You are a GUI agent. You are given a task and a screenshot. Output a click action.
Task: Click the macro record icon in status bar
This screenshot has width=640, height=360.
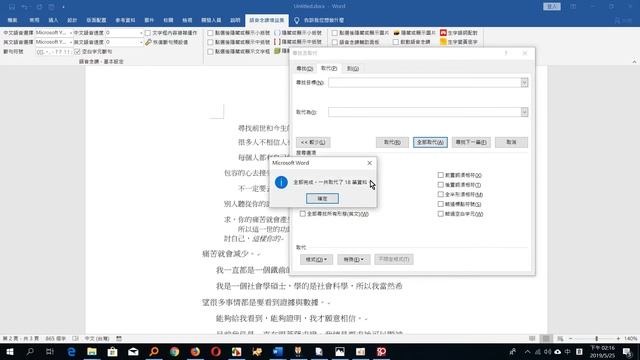click(x=119, y=338)
